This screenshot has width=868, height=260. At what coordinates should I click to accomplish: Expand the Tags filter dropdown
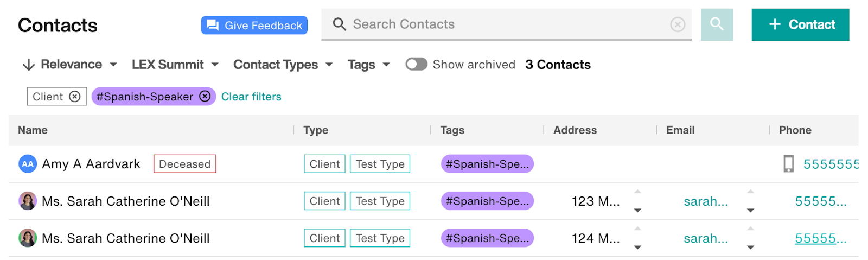369,64
